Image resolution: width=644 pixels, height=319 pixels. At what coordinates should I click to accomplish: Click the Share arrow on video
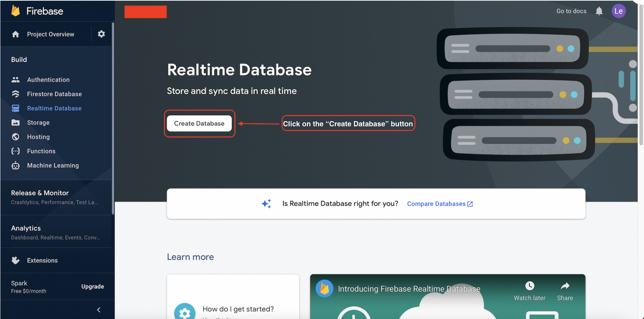pyautogui.click(x=565, y=286)
